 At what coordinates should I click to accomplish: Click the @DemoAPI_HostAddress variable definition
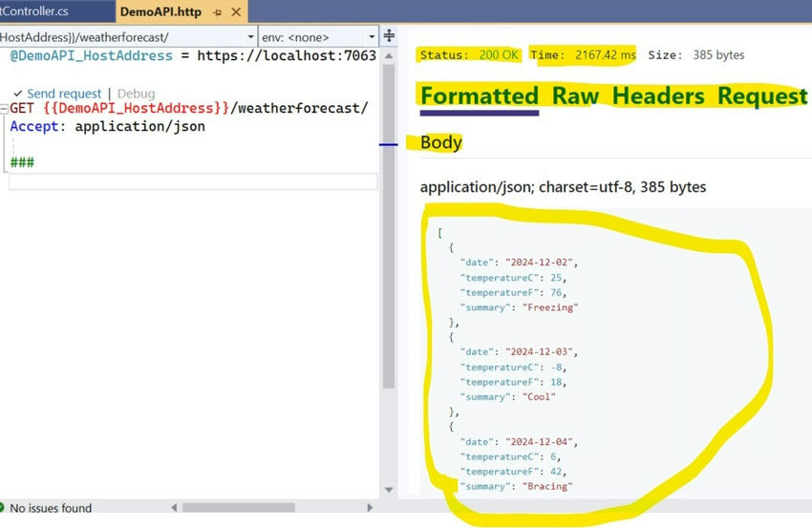tap(91, 55)
